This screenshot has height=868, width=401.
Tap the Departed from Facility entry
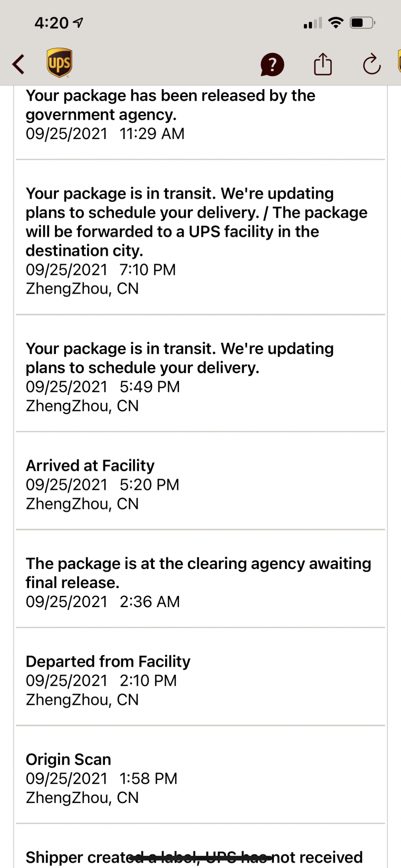point(200,680)
